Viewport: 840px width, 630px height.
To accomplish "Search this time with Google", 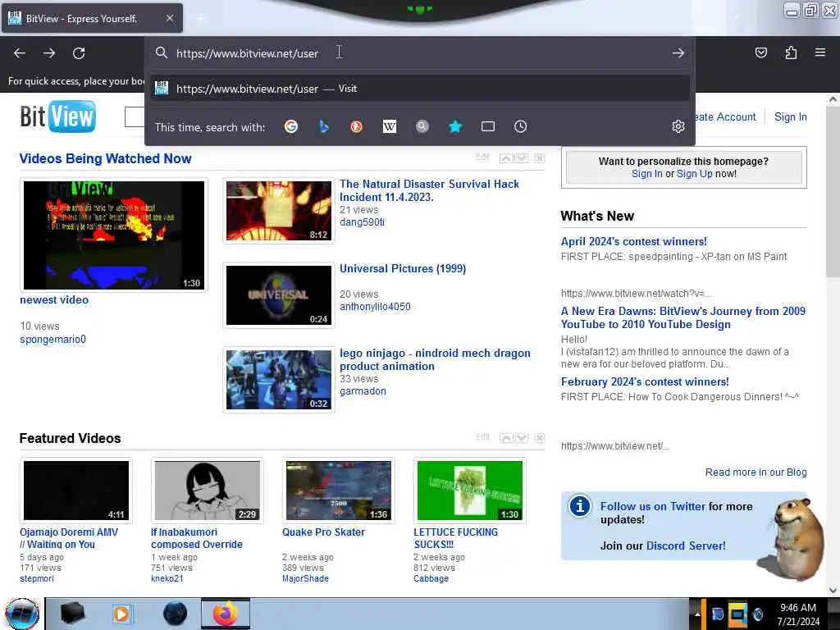I will [291, 127].
